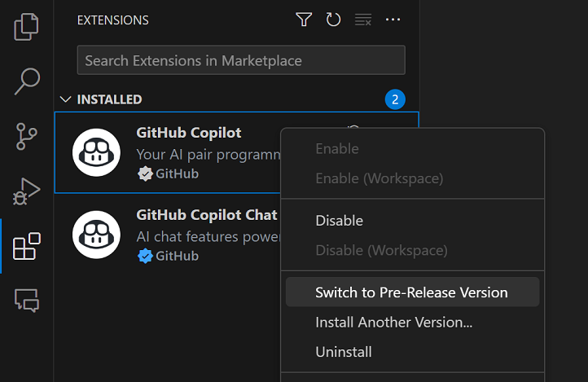
Task: Collapse the INSTALLED section
Action: pyautogui.click(x=66, y=99)
